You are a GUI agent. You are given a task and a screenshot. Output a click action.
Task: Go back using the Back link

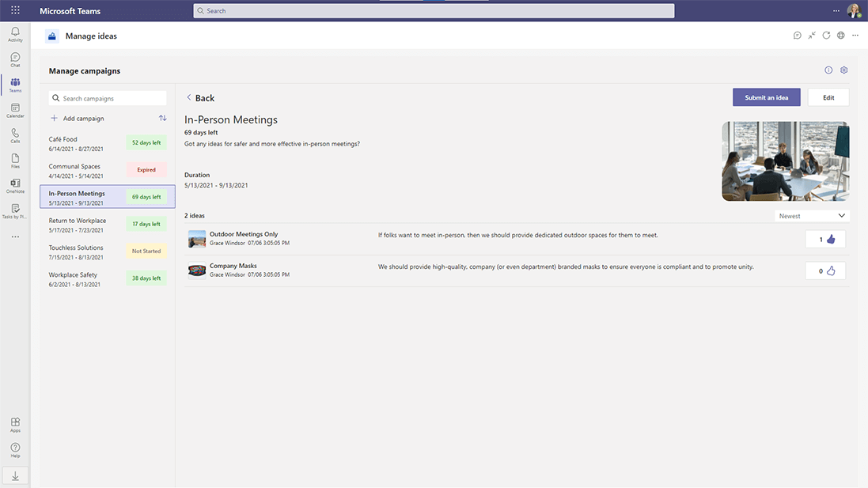click(200, 98)
